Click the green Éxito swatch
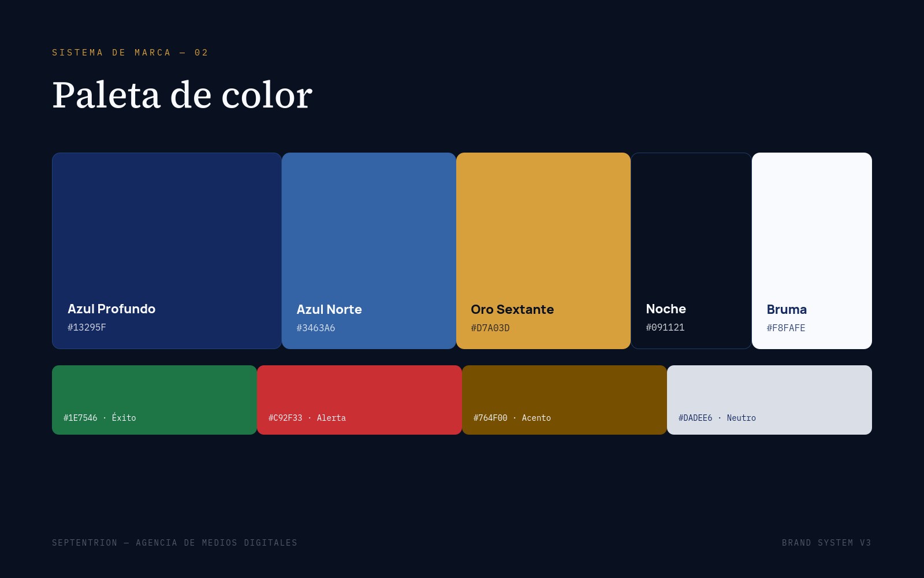 pyautogui.click(x=154, y=400)
